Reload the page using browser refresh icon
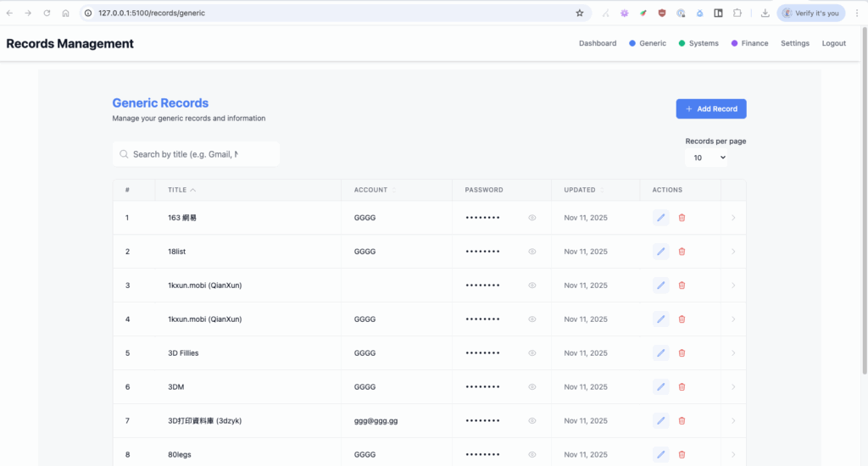This screenshot has width=868, height=466. [47, 14]
